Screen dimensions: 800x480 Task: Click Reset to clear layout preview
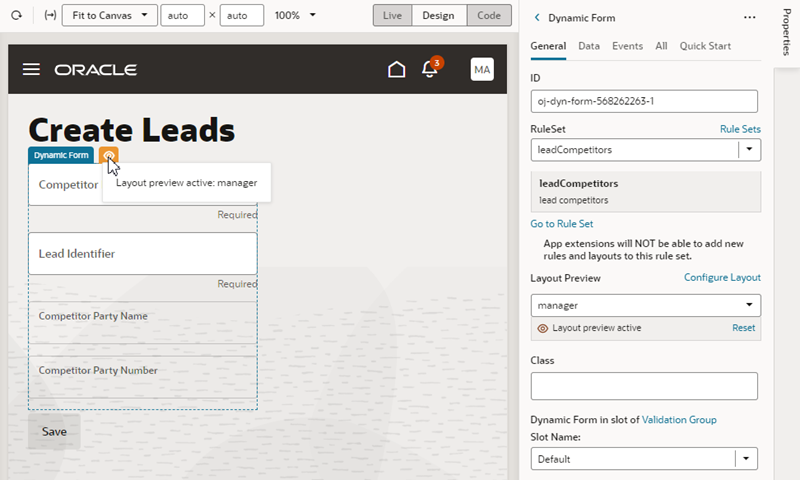point(743,328)
